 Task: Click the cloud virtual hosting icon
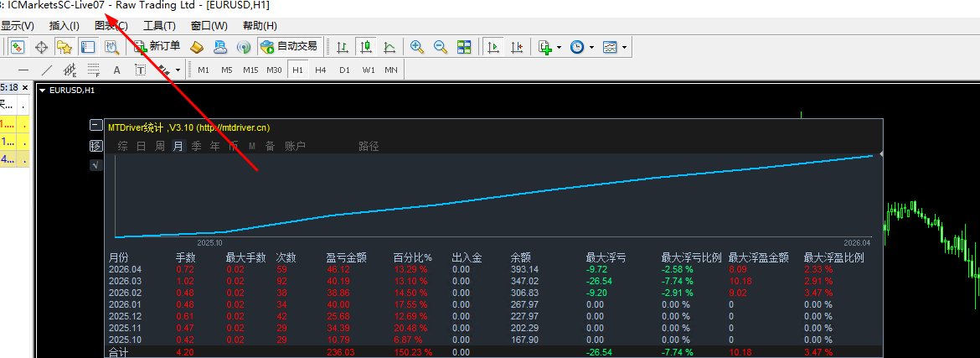coord(220,47)
